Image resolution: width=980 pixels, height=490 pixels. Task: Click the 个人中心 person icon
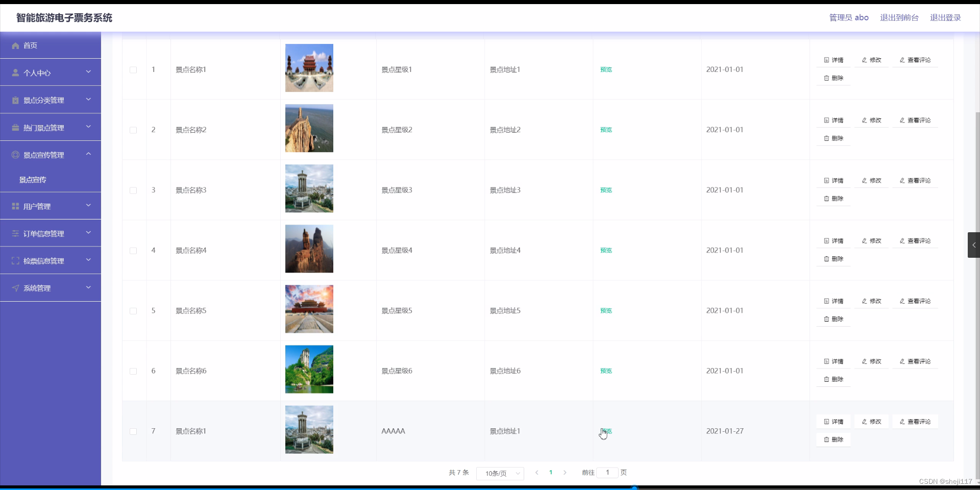point(15,72)
